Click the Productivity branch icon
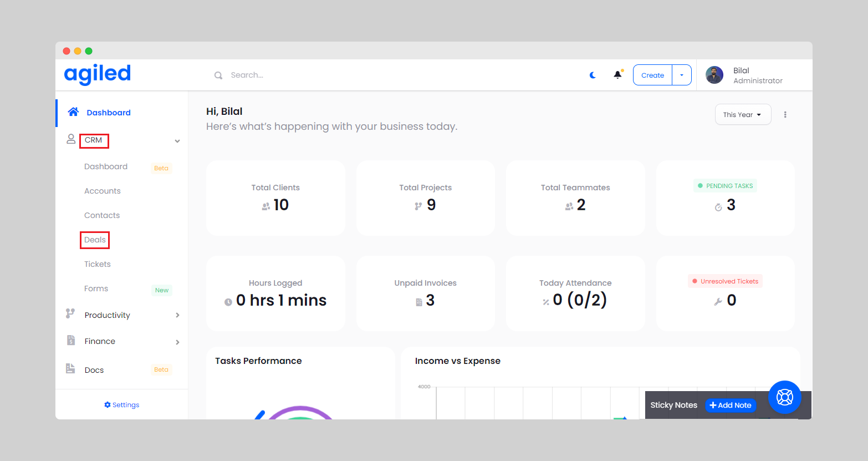Screen dimensions: 868x461 point(70,314)
